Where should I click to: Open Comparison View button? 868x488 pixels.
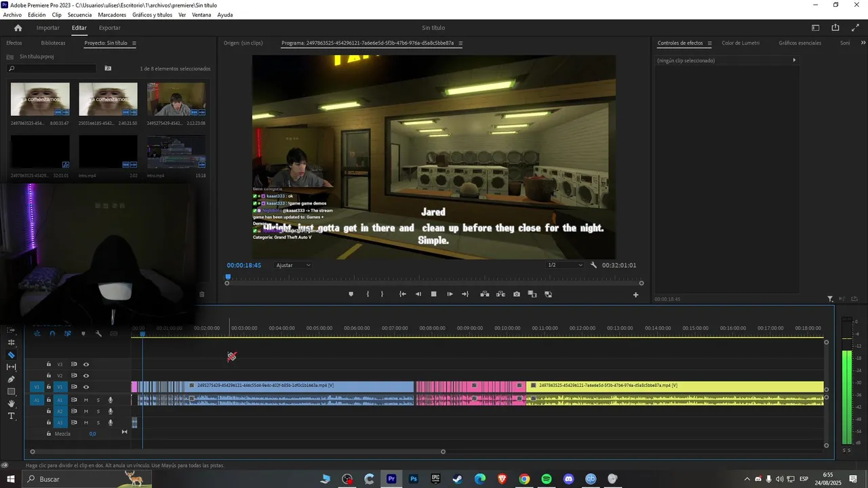tap(532, 294)
